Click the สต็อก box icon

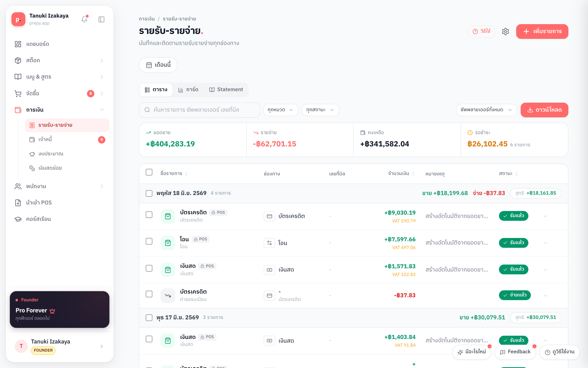[x=18, y=60]
